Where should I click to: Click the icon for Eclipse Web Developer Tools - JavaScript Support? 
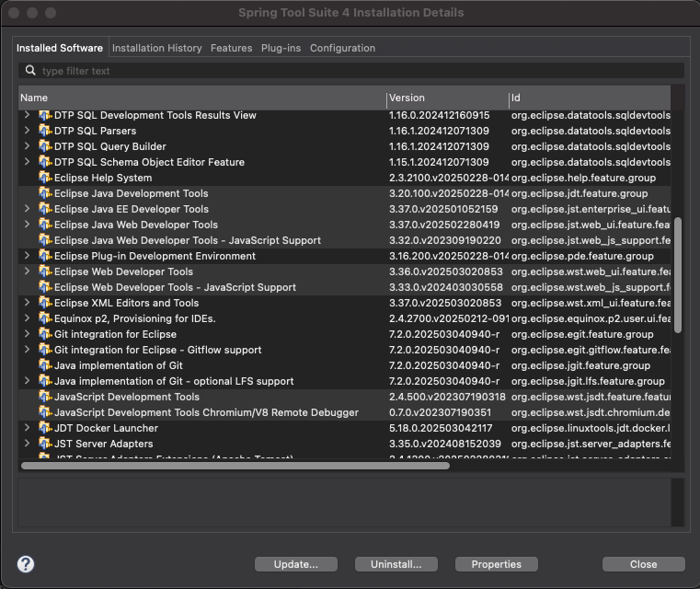pyautogui.click(x=45, y=287)
